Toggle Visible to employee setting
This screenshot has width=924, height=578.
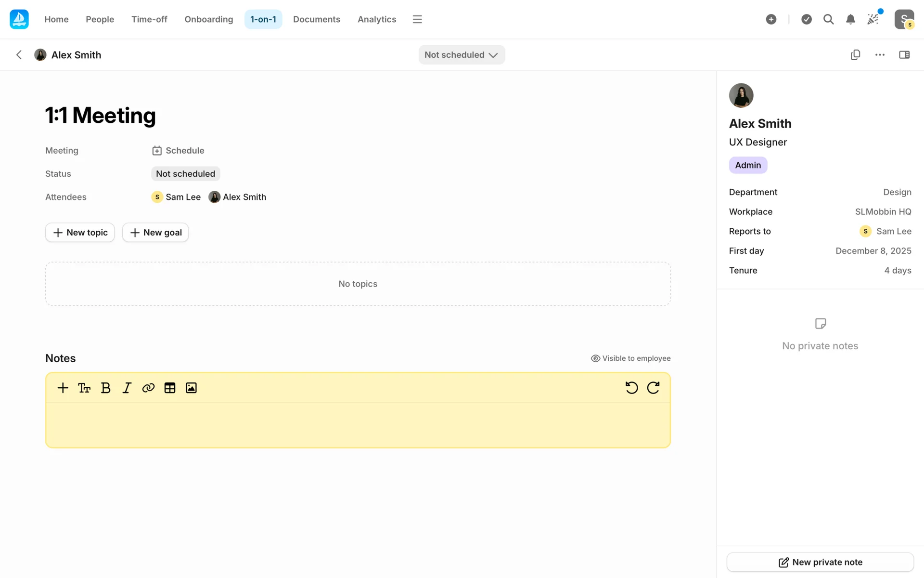(630, 358)
